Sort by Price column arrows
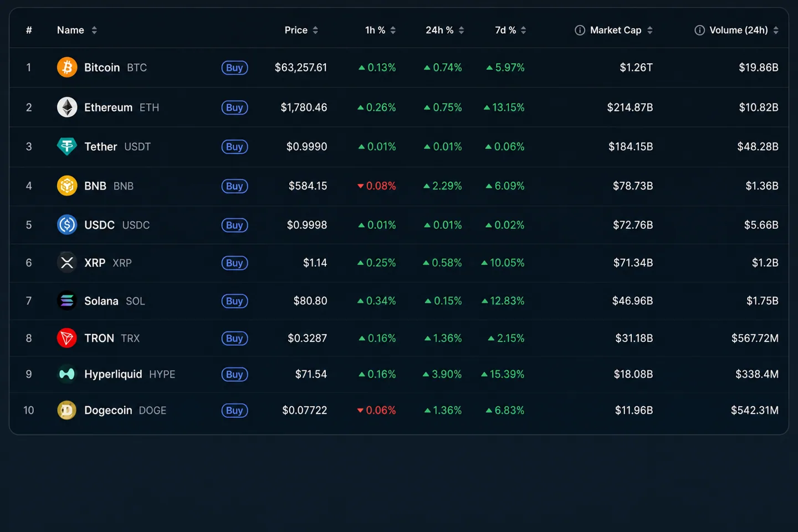Viewport: 798px width, 532px height. 315,30
